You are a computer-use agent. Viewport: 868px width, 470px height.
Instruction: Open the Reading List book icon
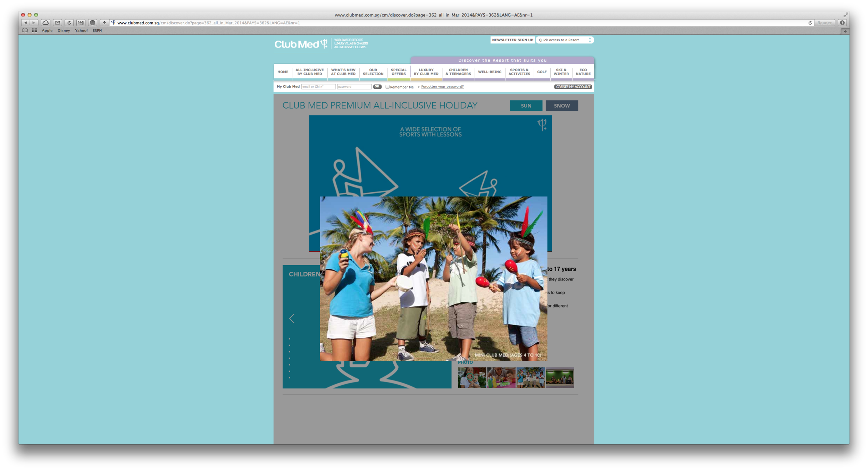tap(25, 31)
